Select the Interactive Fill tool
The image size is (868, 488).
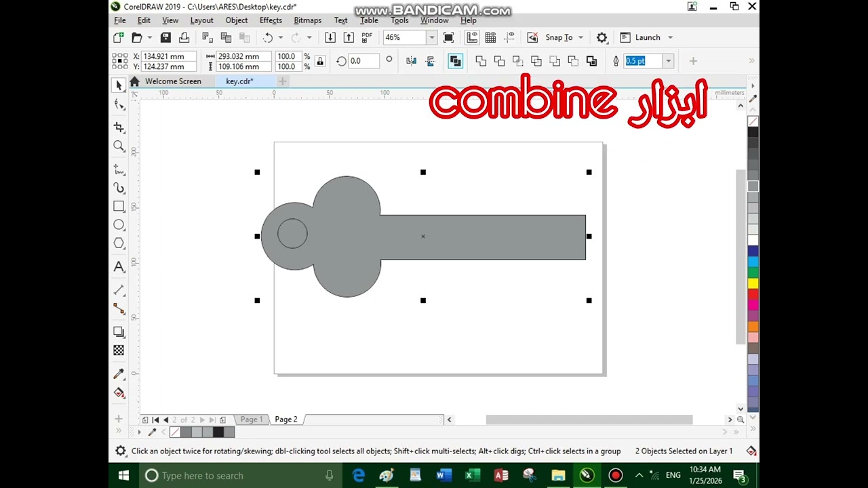coord(119,393)
